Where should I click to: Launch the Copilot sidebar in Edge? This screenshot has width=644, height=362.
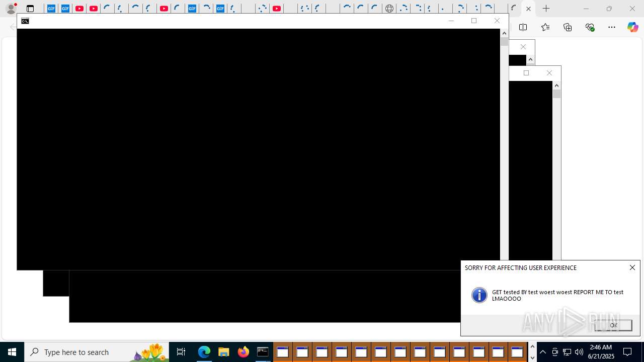coord(632,27)
